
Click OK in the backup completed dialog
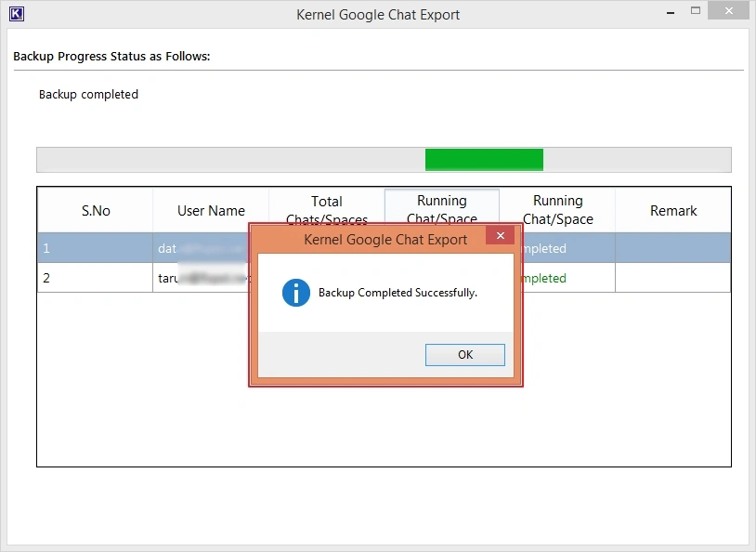click(464, 355)
